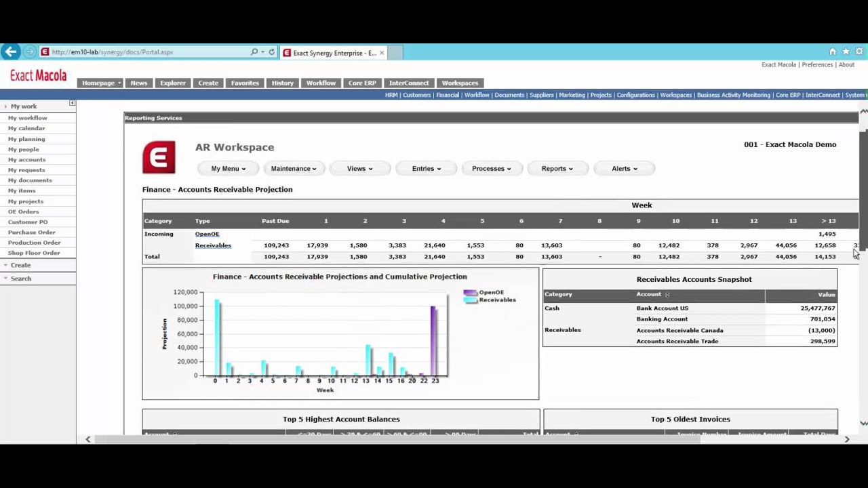The height and width of the screenshot is (488, 868).
Task: Click the Receivables link in projection table
Action: (x=213, y=245)
